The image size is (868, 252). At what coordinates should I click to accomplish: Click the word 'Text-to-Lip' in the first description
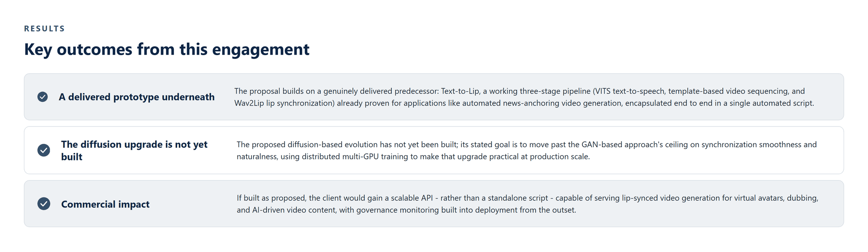[x=459, y=91]
